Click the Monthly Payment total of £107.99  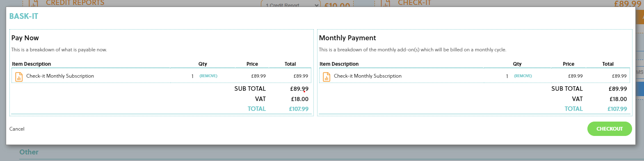(617, 109)
